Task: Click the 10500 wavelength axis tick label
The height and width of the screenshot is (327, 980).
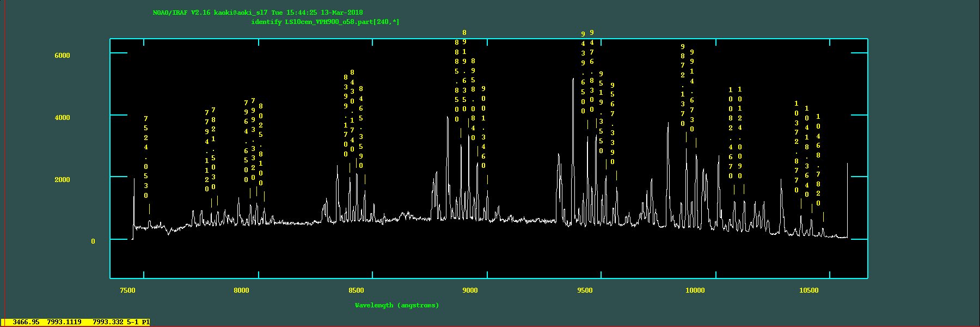Action: [x=808, y=290]
